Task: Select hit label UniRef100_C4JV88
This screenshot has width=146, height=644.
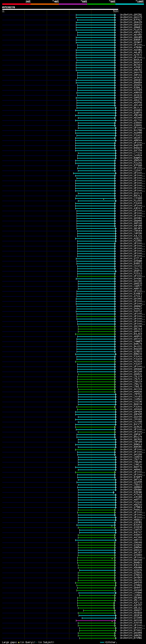Action: pos(131,422)
